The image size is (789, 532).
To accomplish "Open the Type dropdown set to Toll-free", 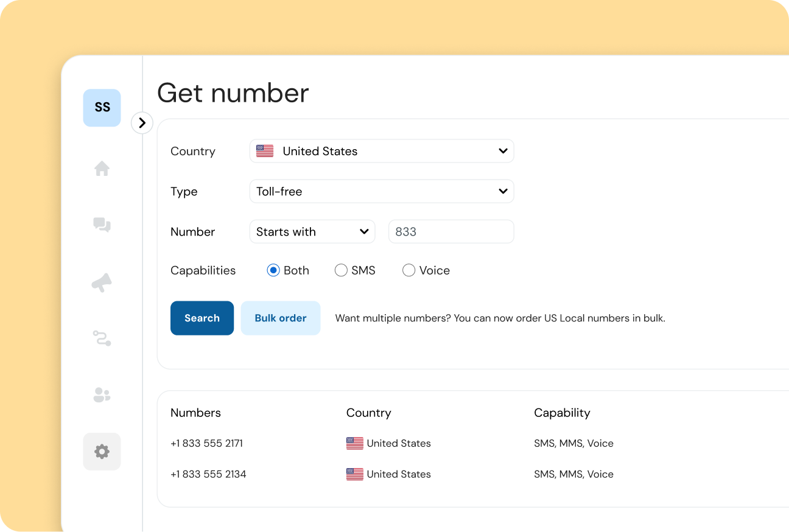I will tap(382, 191).
